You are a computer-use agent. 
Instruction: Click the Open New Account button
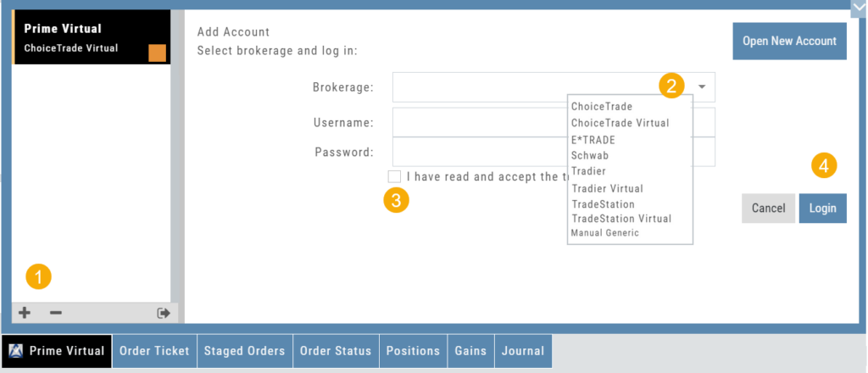tap(789, 41)
